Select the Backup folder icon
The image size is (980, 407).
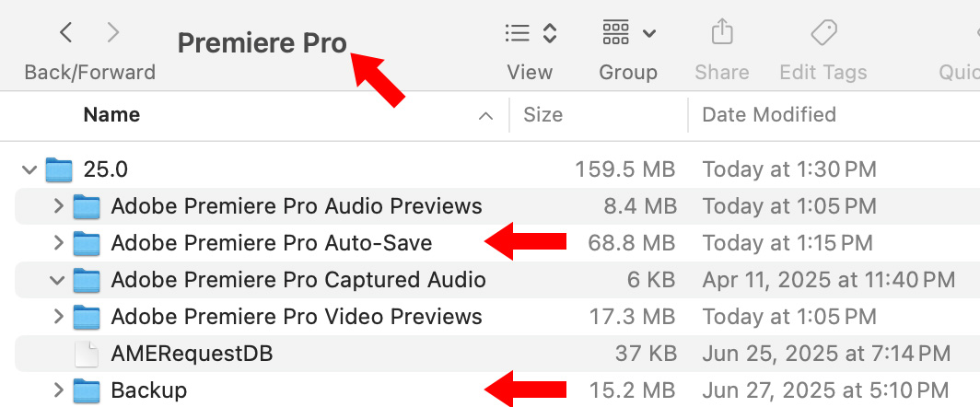[x=87, y=390]
